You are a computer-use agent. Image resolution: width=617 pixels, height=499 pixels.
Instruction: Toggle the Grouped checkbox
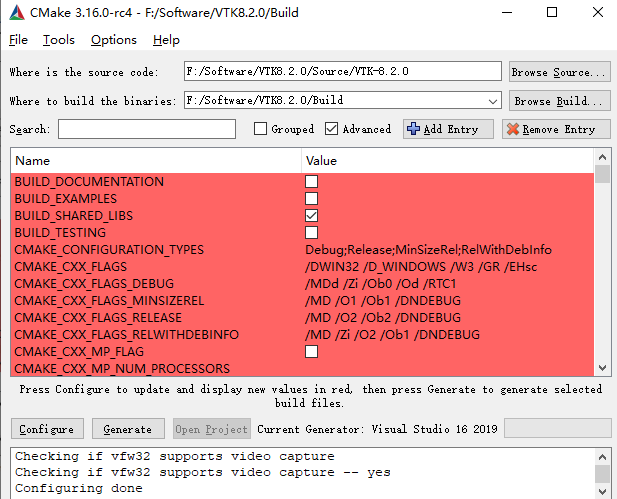[x=260, y=129]
